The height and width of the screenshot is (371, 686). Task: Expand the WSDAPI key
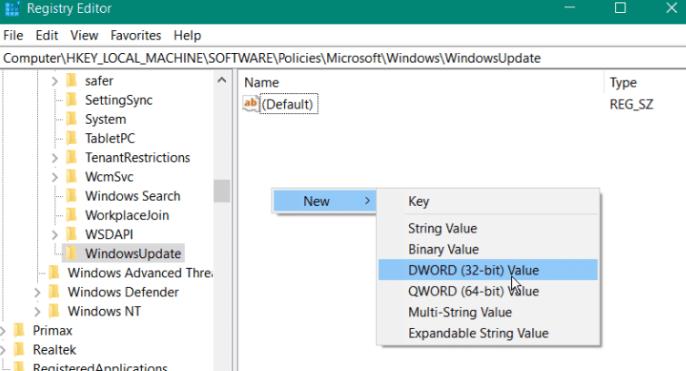click(55, 234)
